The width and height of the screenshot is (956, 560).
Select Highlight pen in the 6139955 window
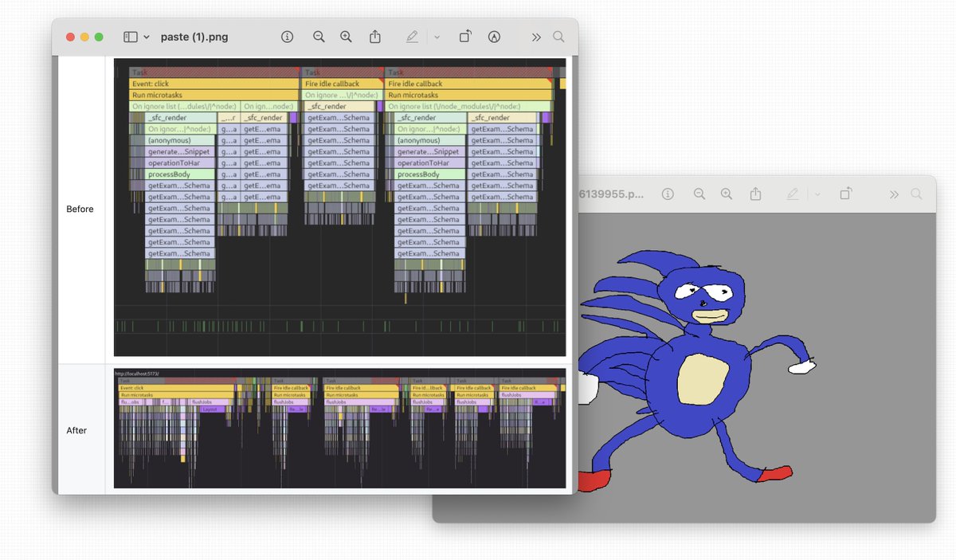click(792, 194)
